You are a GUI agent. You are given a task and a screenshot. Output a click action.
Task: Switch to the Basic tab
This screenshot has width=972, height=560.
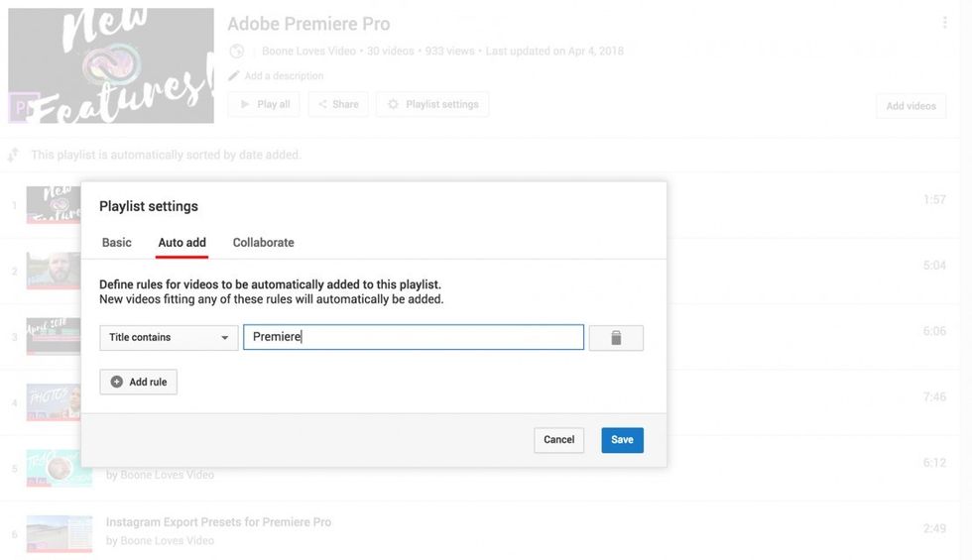click(x=117, y=242)
